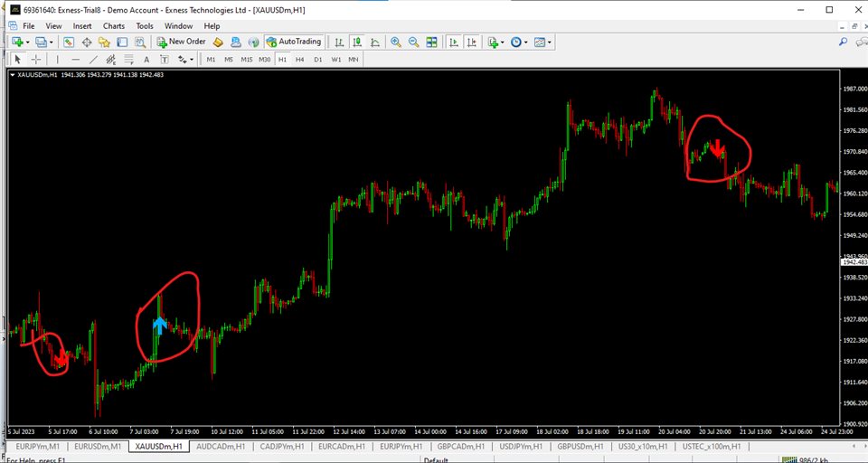Select the vertical line drawing tool

click(58, 60)
